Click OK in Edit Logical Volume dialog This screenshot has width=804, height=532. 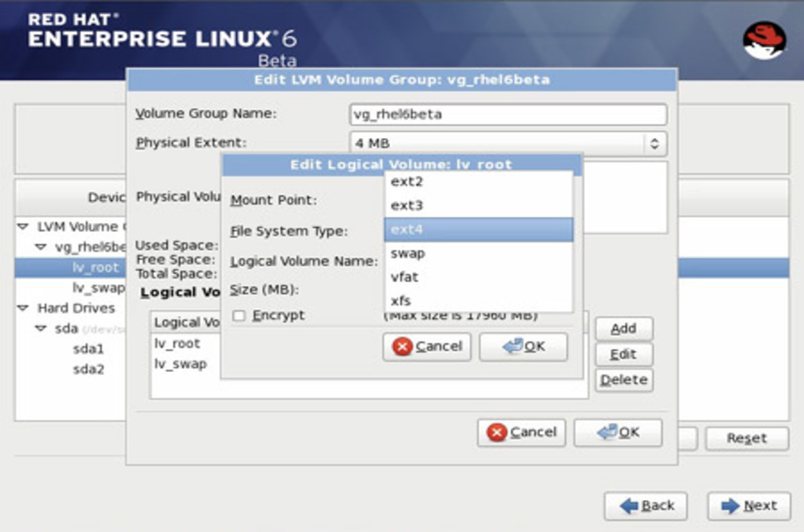[x=523, y=347]
